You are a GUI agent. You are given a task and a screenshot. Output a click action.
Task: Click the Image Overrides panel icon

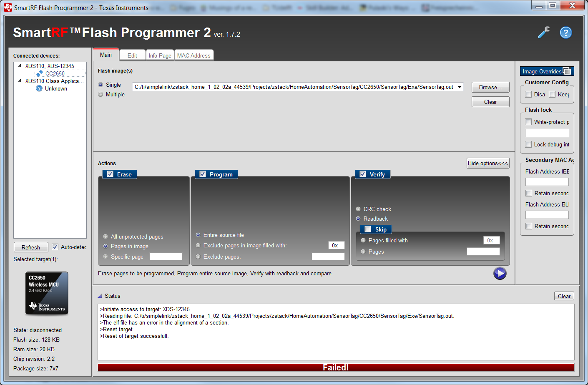pyautogui.click(x=567, y=71)
